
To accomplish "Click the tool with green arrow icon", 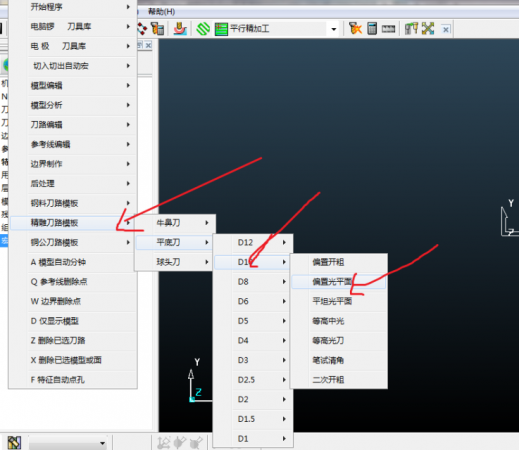I will 411,29.
